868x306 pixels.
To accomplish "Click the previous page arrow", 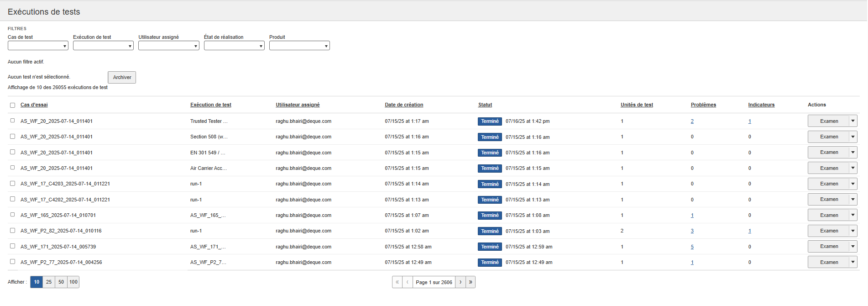I will (x=407, y=282).
